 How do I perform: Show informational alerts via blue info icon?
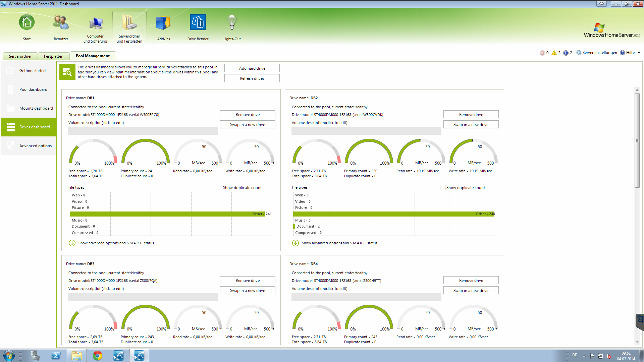[566, 53]
